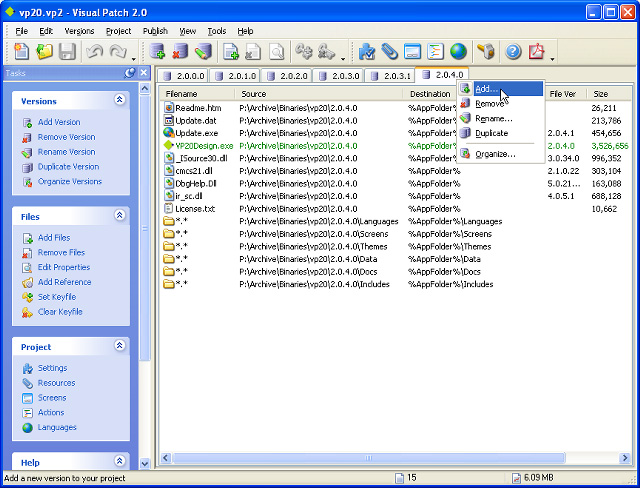Click the Add Version toolbar icon
The height and width of the screenshot is (488, 640).
pyautogui.click(x=157, y=52)
